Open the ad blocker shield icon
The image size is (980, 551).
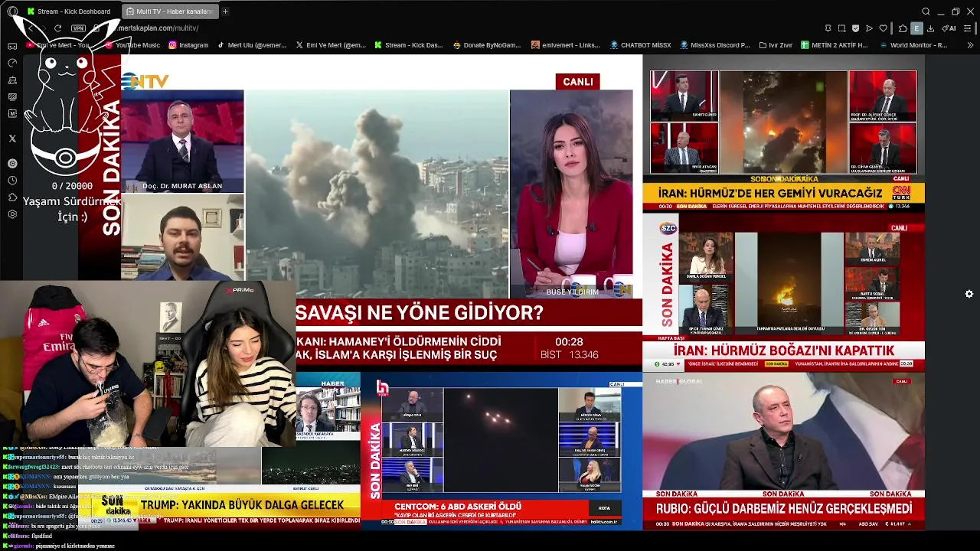click(855, 28)
